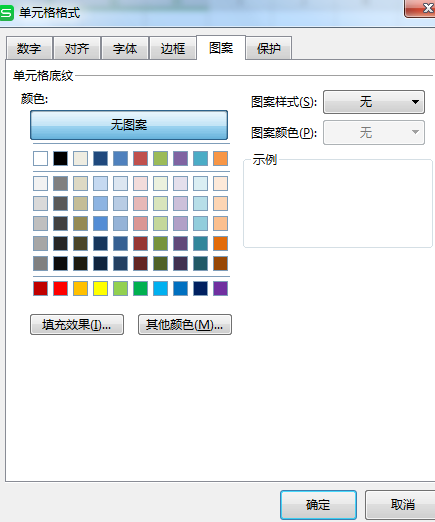
Task: Click the 无图案 button
Action: click(129, 125)
